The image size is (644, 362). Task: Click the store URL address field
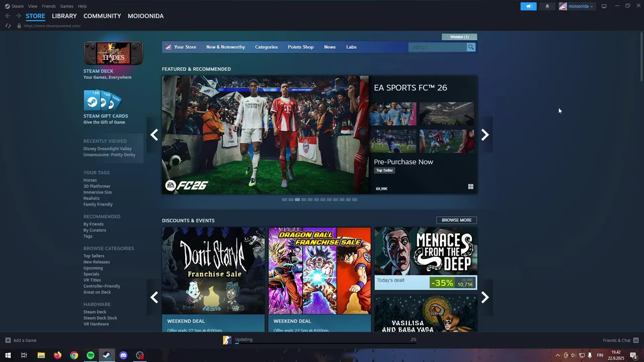pyautogui.click(x=52, y=26)
